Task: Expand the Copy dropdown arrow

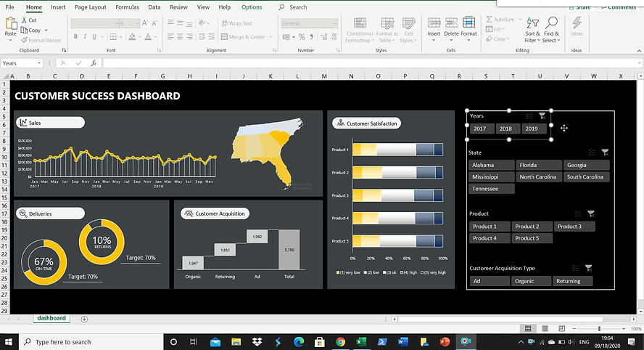Action: point(46,30)
